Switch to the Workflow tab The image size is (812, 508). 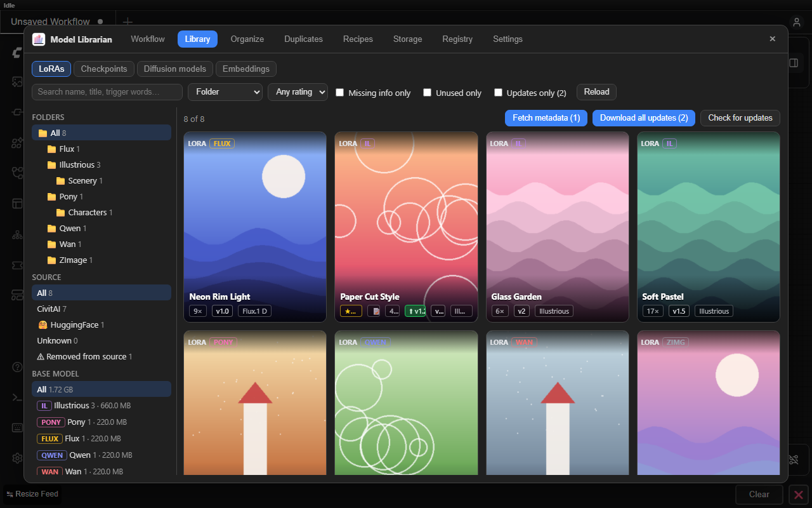pyautogui.click(x=148, y=39)
